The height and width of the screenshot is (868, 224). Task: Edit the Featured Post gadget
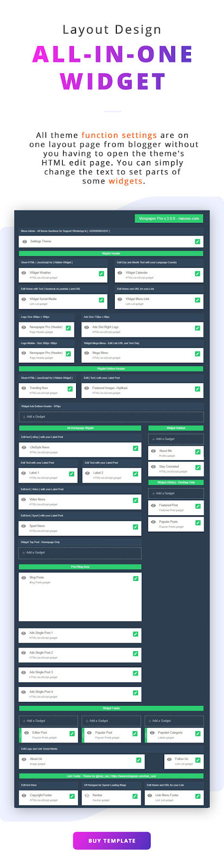click(198, 506)
